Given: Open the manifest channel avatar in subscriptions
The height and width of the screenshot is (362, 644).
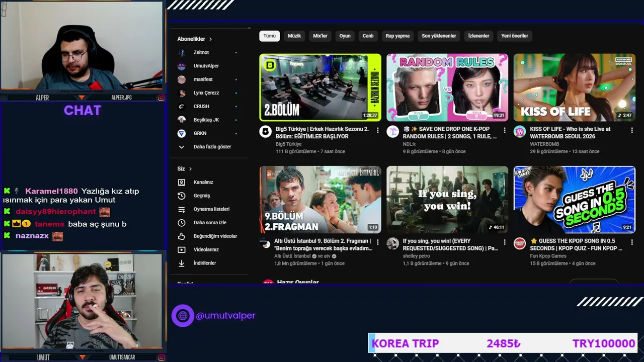Looking at the screenshot, I should [x=182, y=79].
